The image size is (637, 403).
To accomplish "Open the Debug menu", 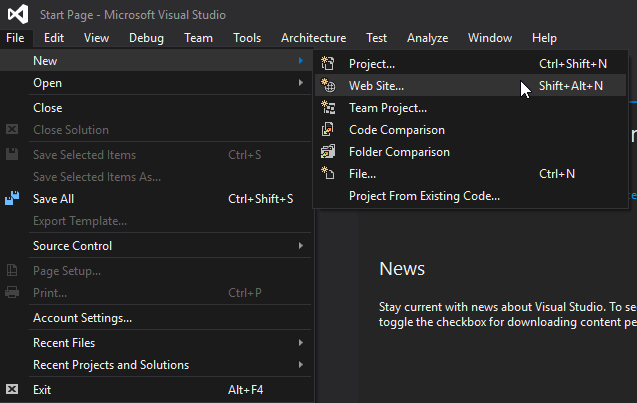I will point(146,38).
